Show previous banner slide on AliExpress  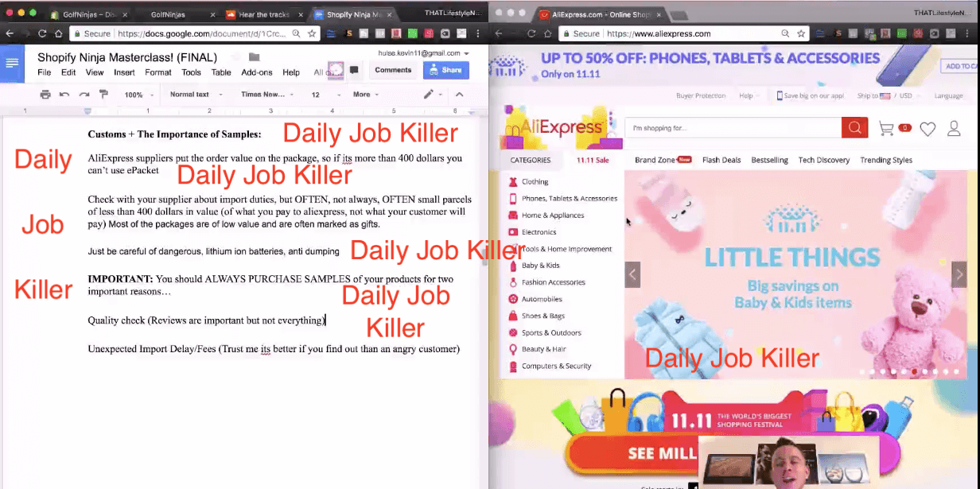click(x=633, y=274)
